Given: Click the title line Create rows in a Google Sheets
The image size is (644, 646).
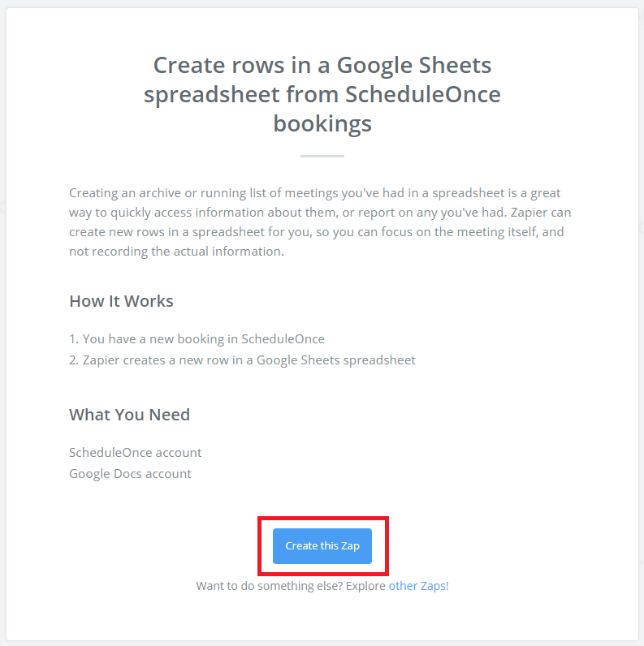Looking at the screenshot, I should (322, 65).
